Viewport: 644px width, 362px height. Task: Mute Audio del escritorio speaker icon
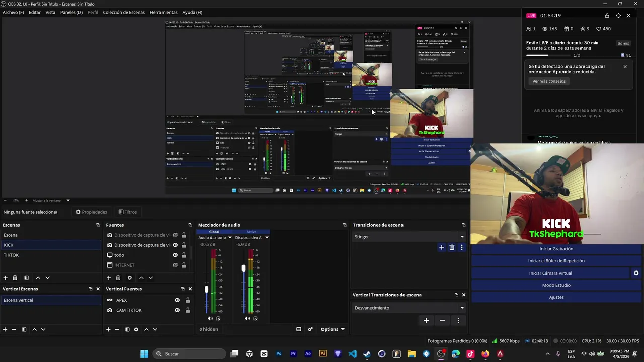coord(210,318)
